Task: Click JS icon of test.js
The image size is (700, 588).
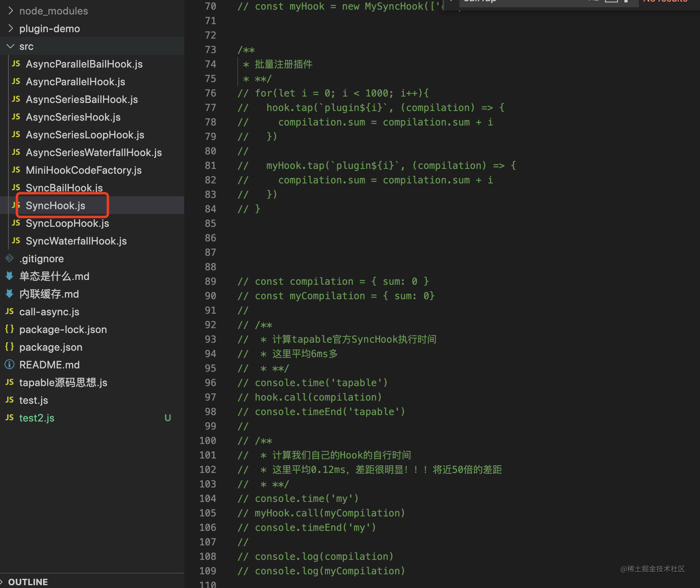Action: [x=10, y=400]
